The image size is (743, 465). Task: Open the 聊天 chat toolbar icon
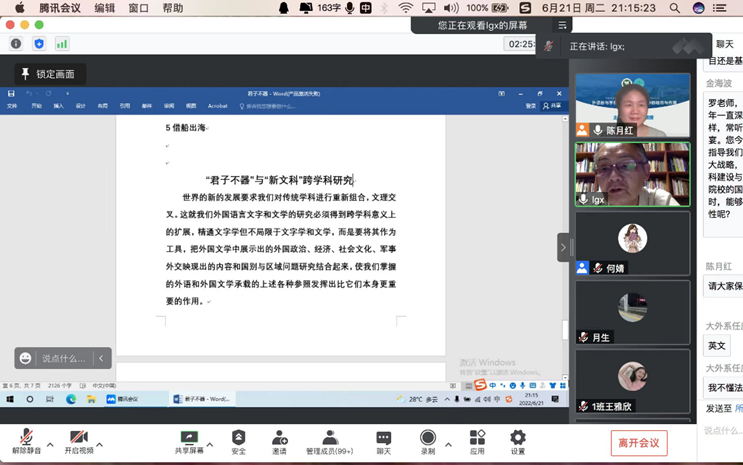383,442
